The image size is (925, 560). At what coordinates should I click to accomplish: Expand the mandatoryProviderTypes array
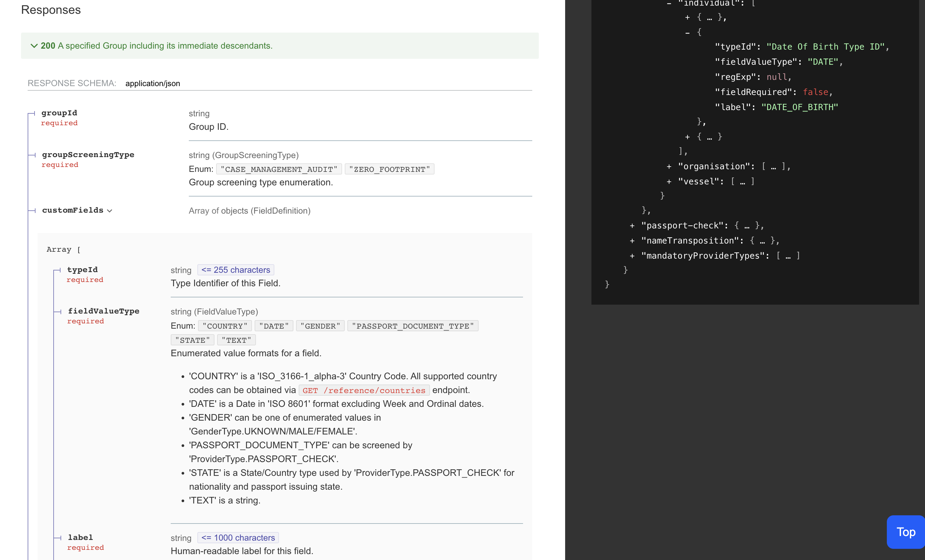[632, 255]
